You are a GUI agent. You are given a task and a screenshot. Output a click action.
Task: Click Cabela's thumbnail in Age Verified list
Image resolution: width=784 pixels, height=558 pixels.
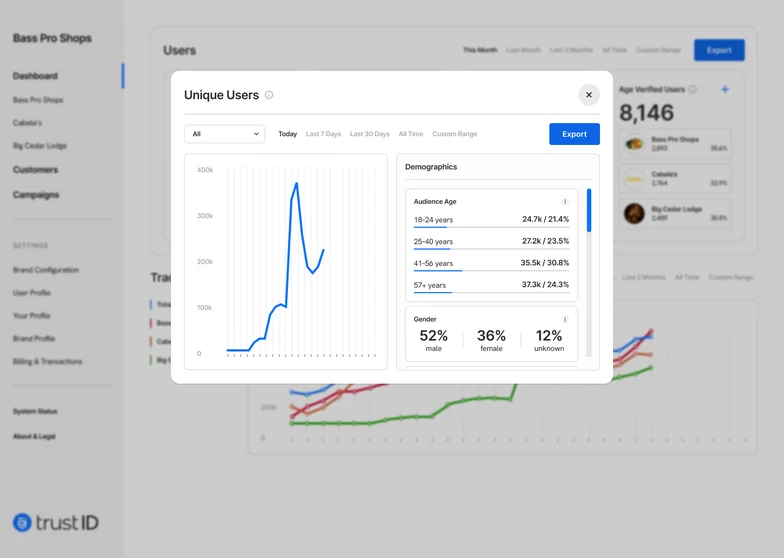[x=634, y=178]
